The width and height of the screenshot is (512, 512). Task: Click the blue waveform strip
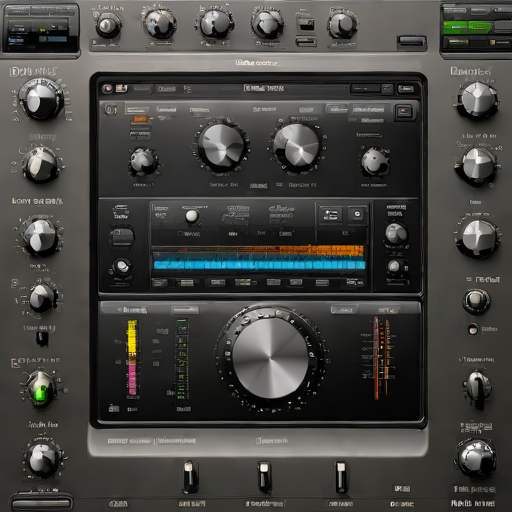coord(259,265)
